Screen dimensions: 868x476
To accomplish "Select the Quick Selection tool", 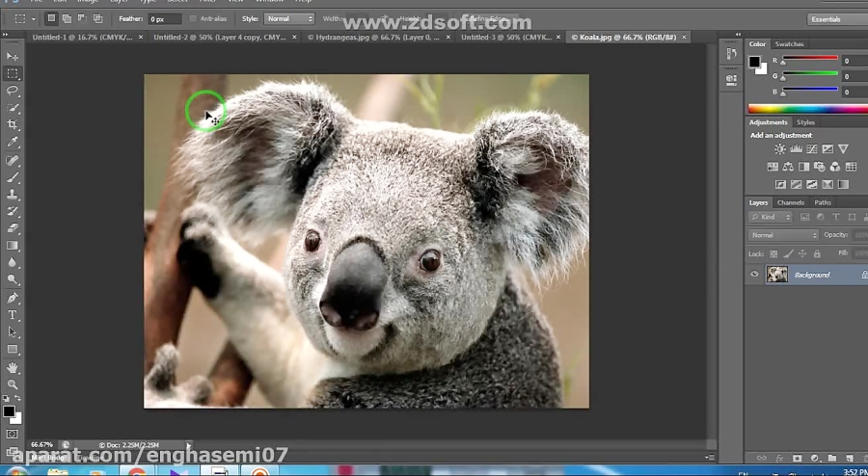I will (13, 108).
